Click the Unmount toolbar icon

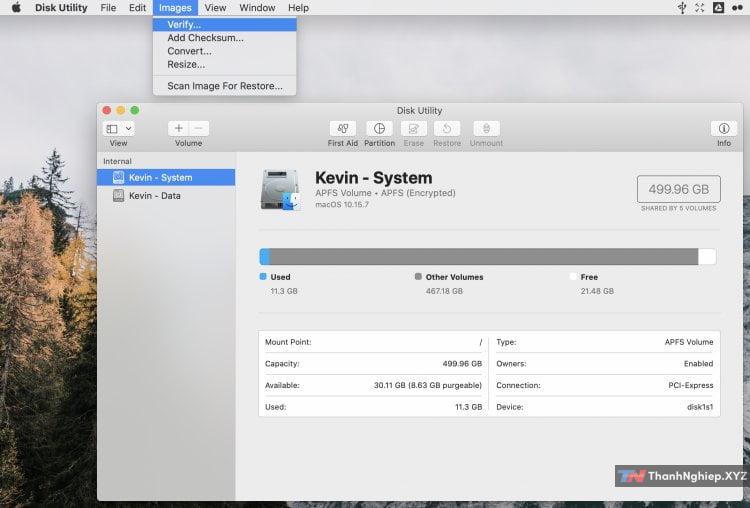pos(486,129)
